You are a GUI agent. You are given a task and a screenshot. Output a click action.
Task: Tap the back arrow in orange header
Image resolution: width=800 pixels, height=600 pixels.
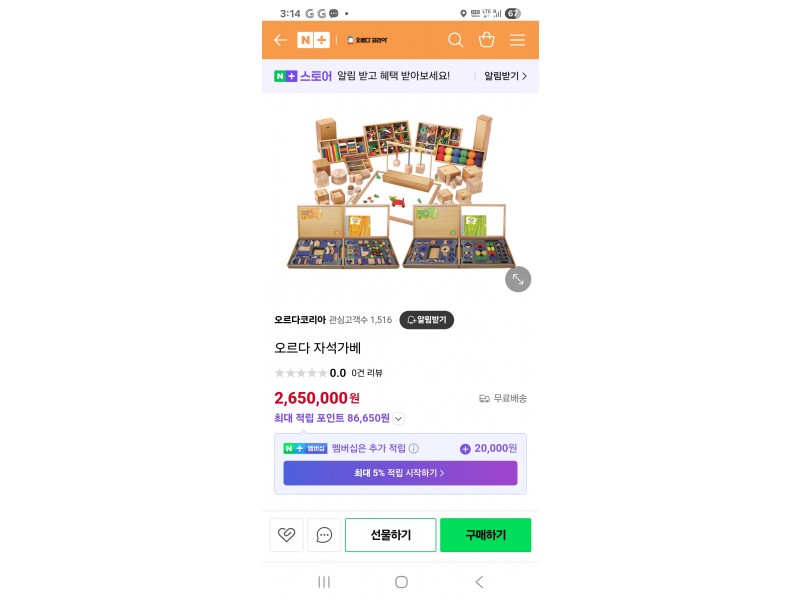pos(280,40)
